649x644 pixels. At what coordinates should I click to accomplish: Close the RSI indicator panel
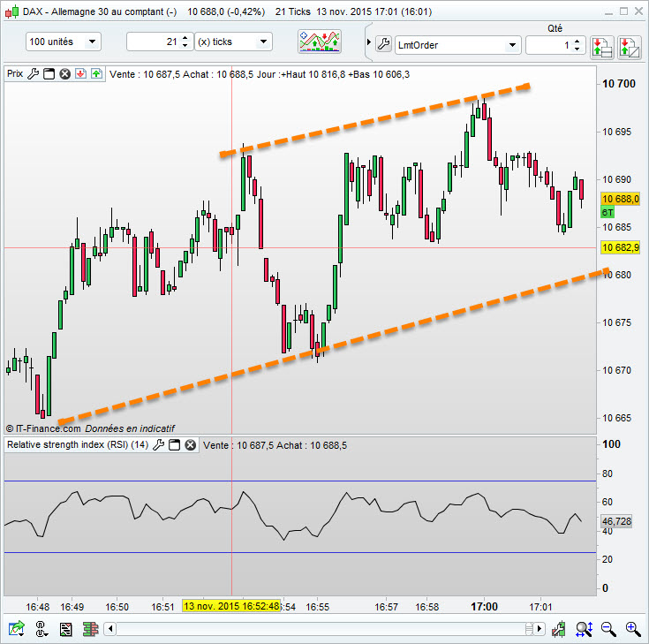(191, 445)
